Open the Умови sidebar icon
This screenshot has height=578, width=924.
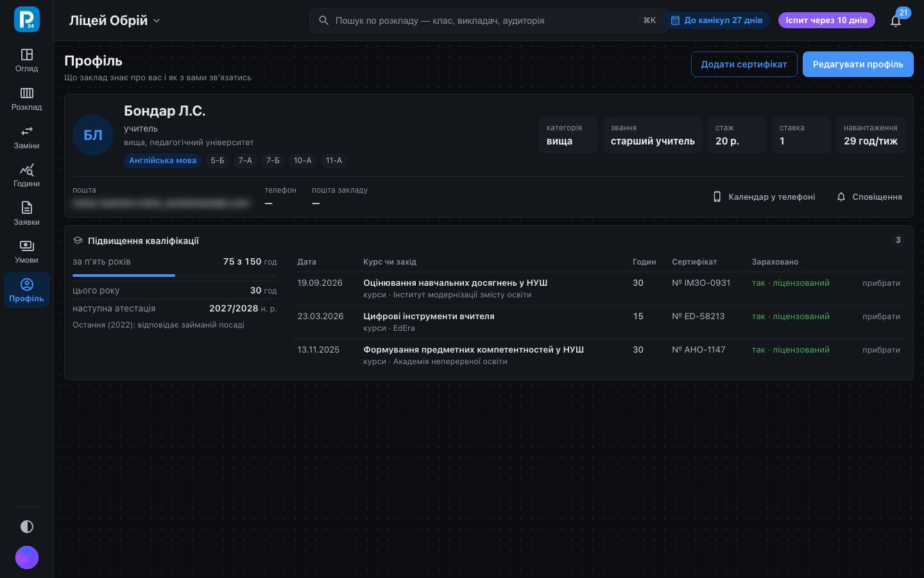coord(26,252)
